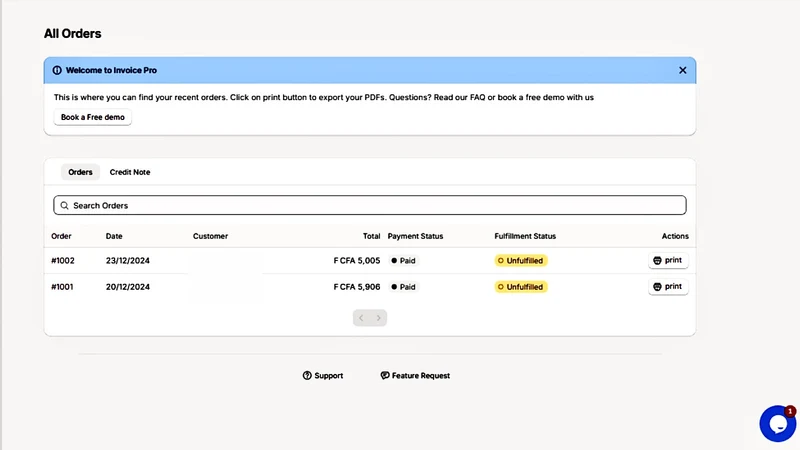This screenshot has height=450, width=800.
Task: Click the Support question mark icon
Action: point(307,376)
